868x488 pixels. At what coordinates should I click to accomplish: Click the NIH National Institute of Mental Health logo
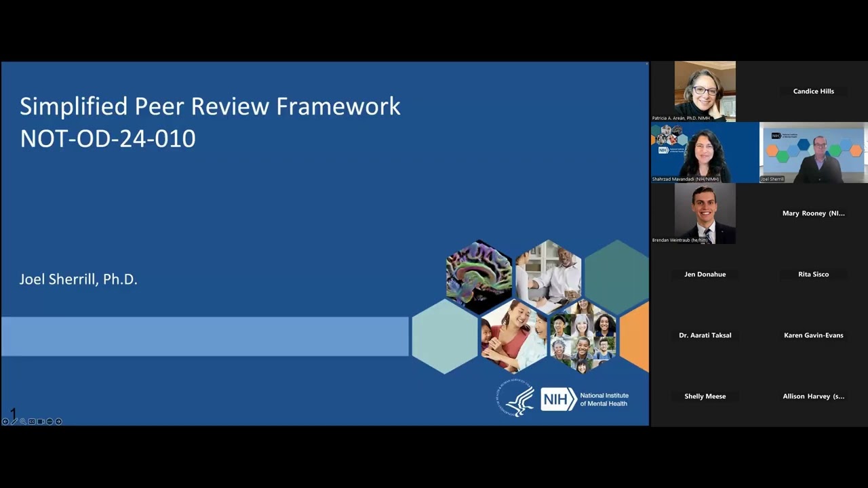coord(585,399)
